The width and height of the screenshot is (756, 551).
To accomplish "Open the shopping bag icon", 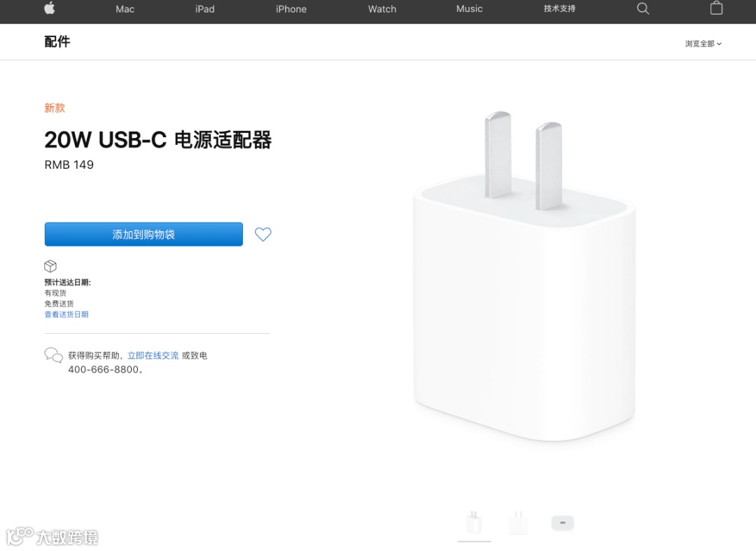I will (717, 8).
